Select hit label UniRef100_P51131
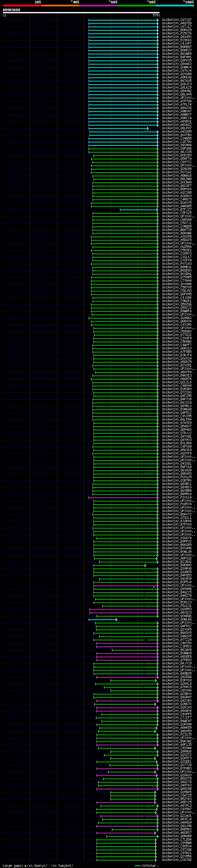The width and height of the screenshot is (197, 868). point(177,606)
